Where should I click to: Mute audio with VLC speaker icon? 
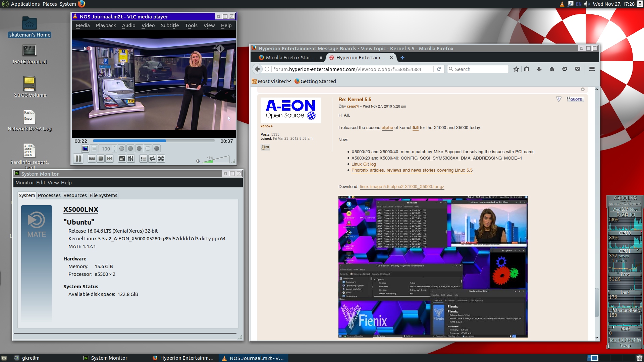[x=198, y=161]
